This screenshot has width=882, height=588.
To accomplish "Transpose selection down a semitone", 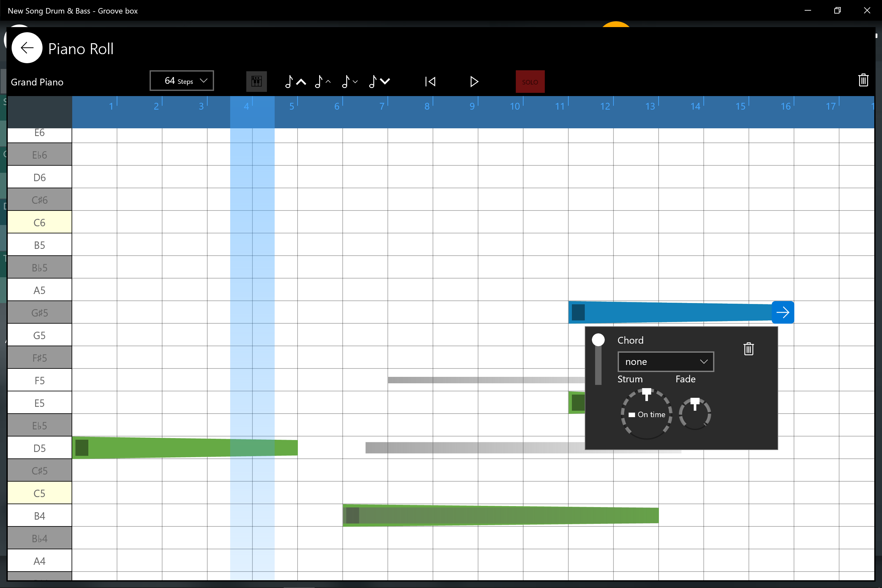I will (349, 81).
